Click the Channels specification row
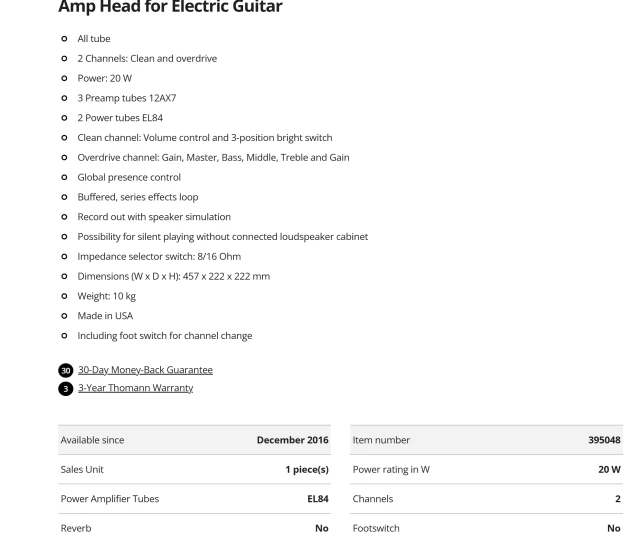Screen dimensions: 640x537 [x=487, y=499]
